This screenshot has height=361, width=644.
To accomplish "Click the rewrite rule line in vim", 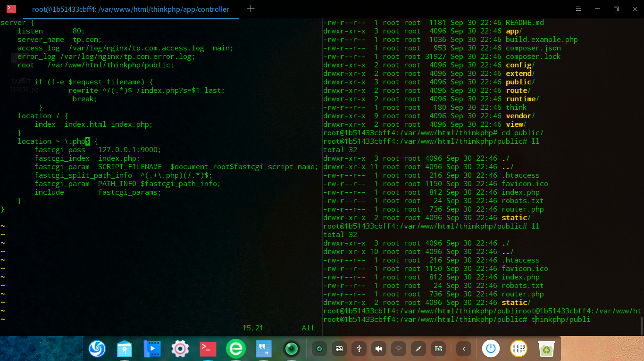I will click(147, 90).
